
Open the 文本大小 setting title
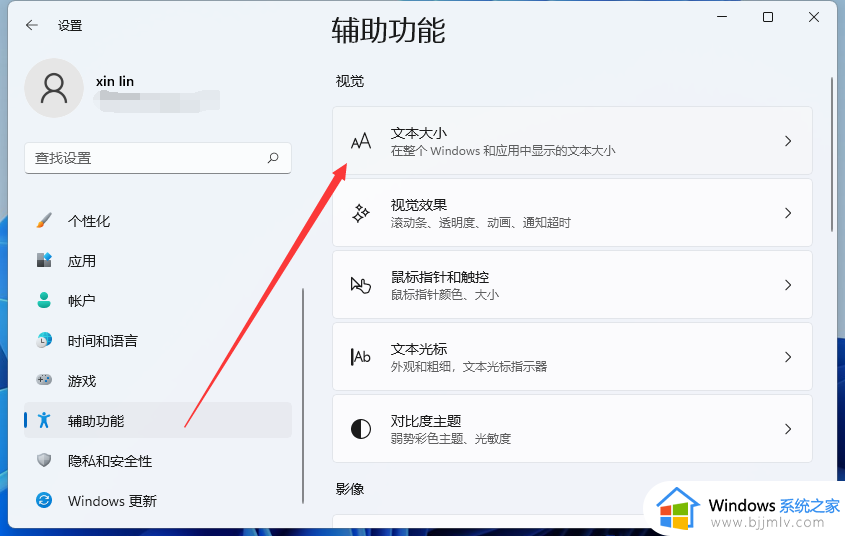(x=419, y=133)
